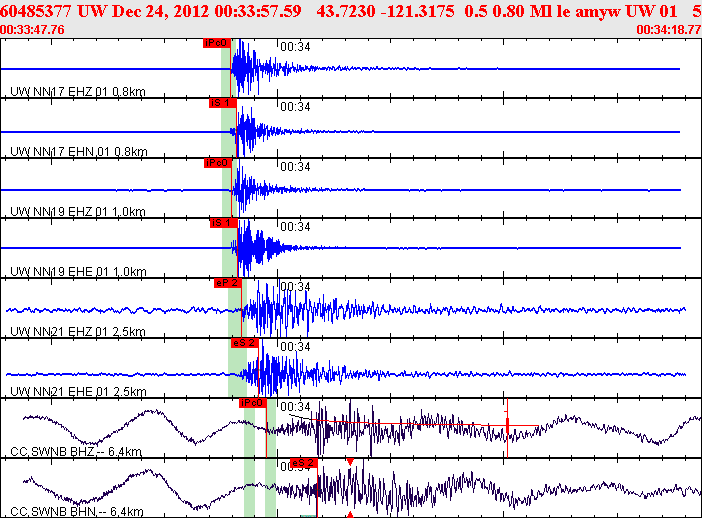The height and width of the screenshot is (518, 702).
Task: Select the eP 2 pick on NN21 EHZ
Action: pyautogui.click(x=228, y=283)
